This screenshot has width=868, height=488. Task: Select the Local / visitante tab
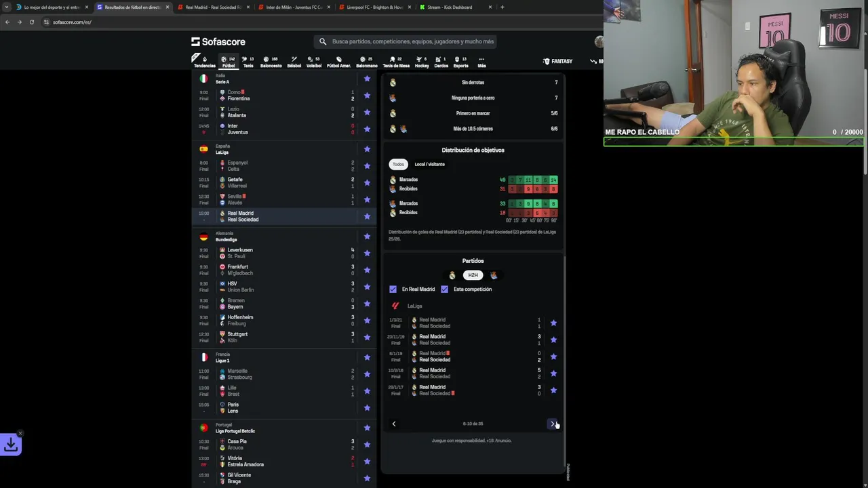point(430,164)
